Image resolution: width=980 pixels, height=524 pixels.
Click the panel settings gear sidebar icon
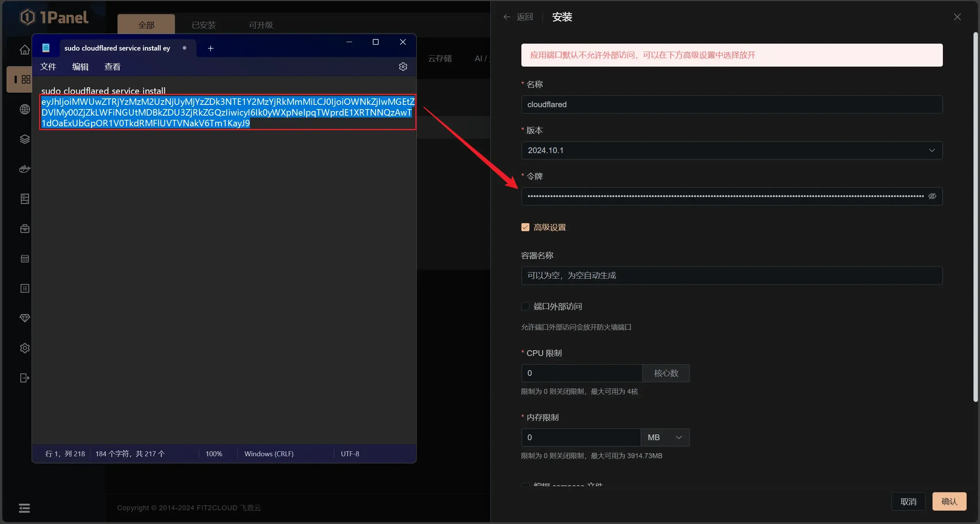point(25,348)
